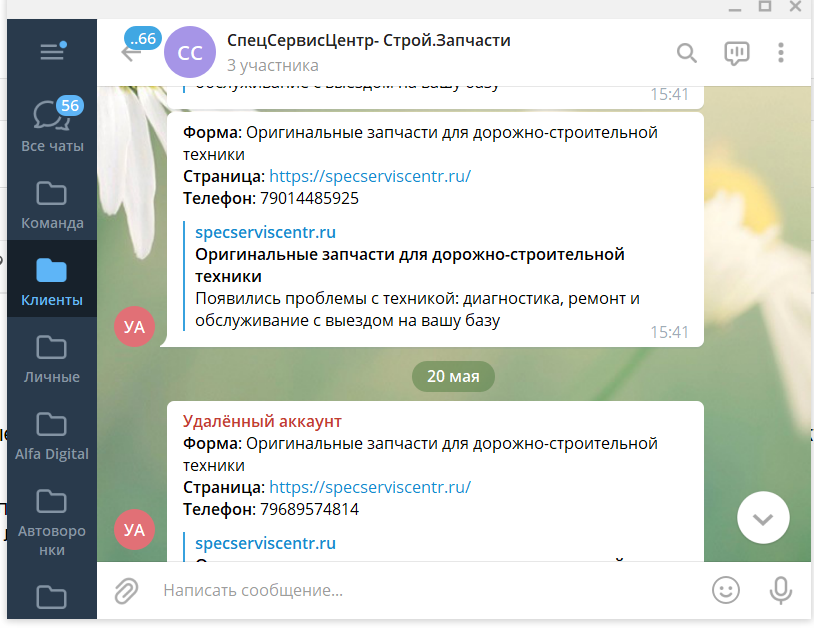
Task: Open the hamburger main menu
Action: click(x=52, y=51)
